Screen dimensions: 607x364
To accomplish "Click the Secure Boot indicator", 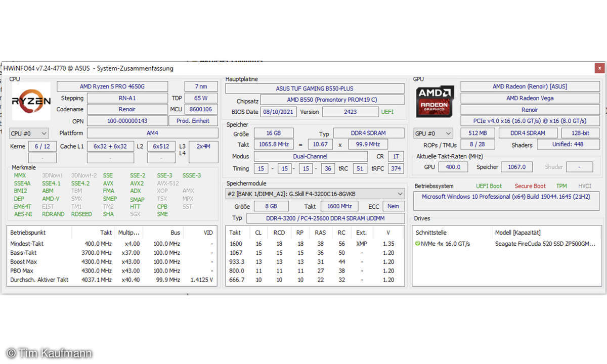I will pyautogui.click(x=530, y=186).
